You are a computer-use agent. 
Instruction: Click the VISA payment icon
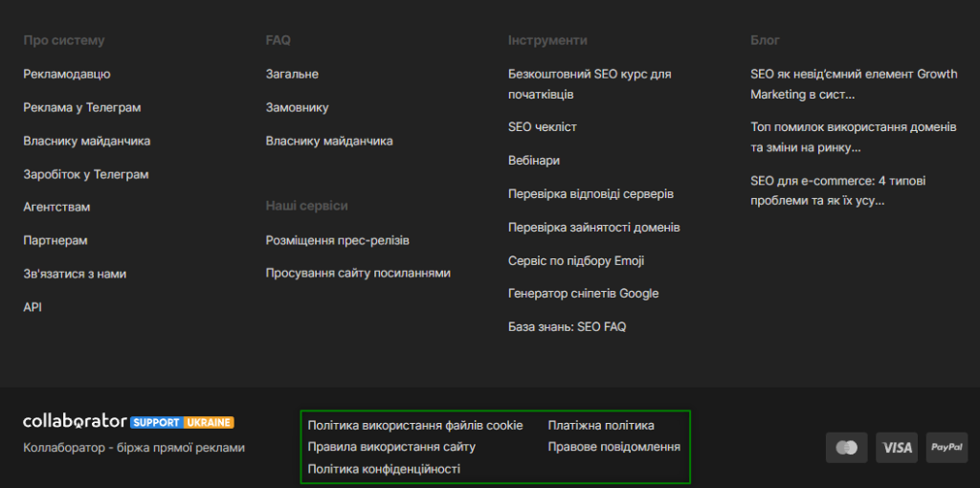898,447
